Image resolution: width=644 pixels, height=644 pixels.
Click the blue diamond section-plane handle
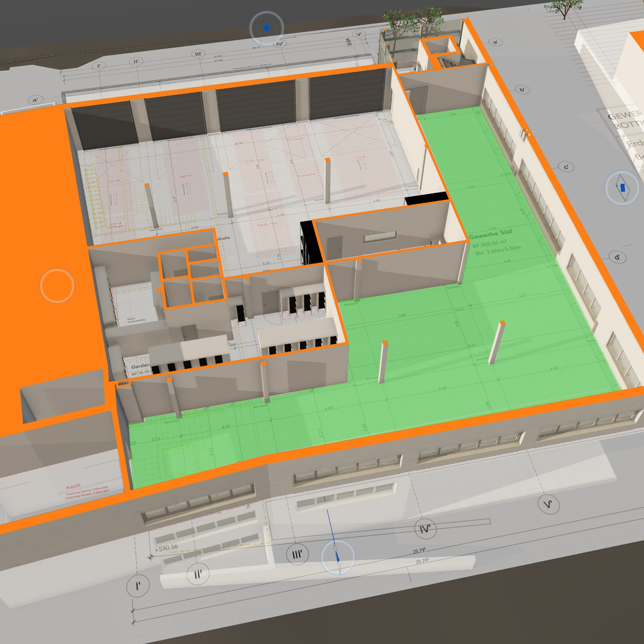coord(267,28)
